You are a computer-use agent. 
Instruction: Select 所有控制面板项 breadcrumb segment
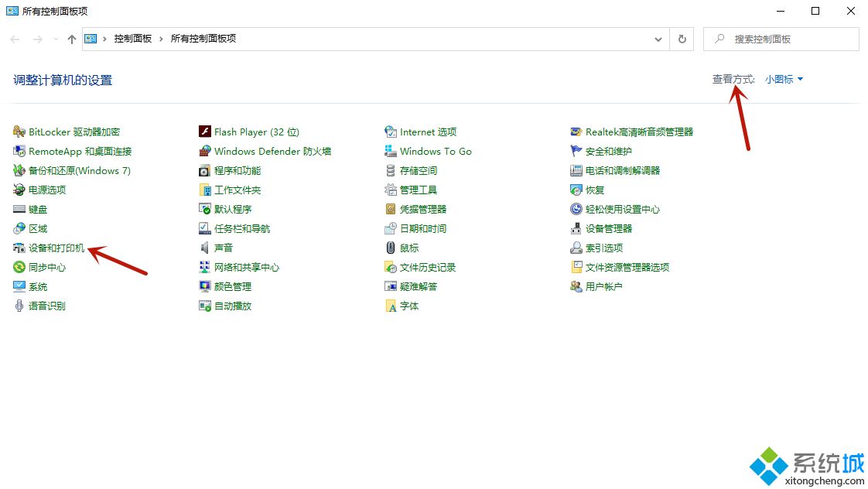(203, 39)
